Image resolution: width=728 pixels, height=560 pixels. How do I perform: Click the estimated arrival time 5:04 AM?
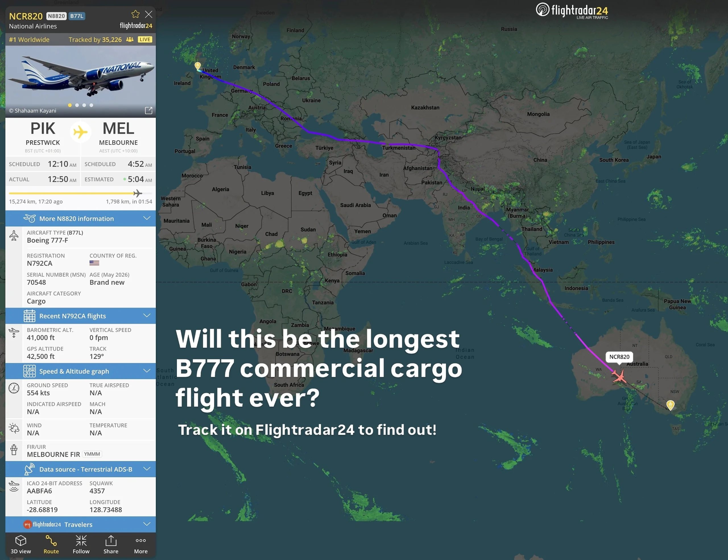[140, 179]
